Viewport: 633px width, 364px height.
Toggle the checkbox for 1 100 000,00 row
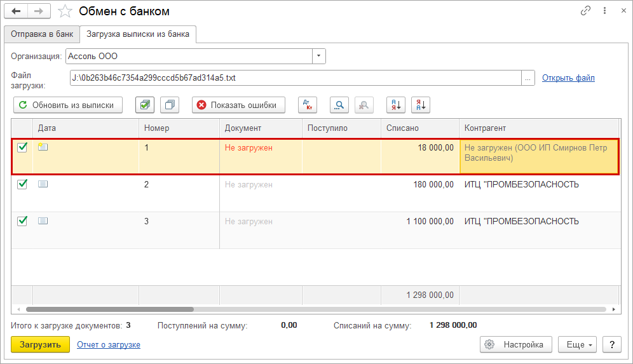click(x=22, y=221)
